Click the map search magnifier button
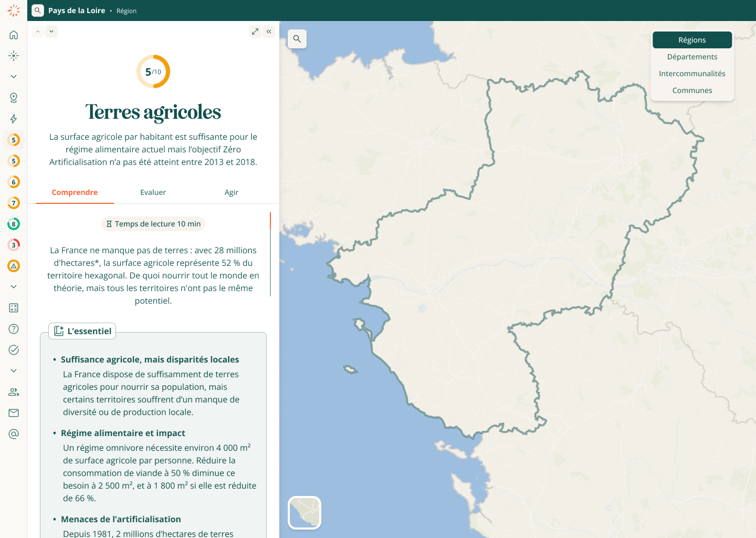756x538 pixels. click(x=297, y=39)
